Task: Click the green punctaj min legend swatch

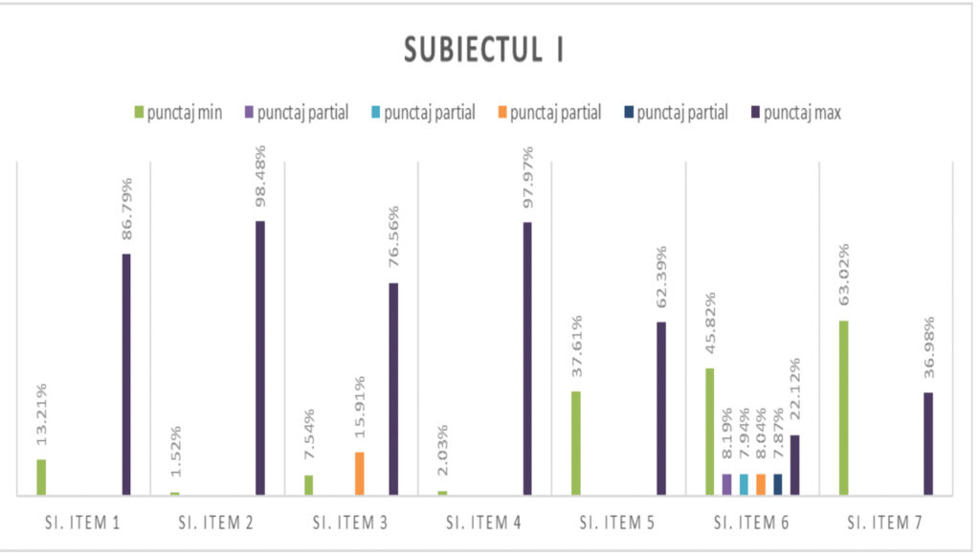Action: (x=138, y=114)
